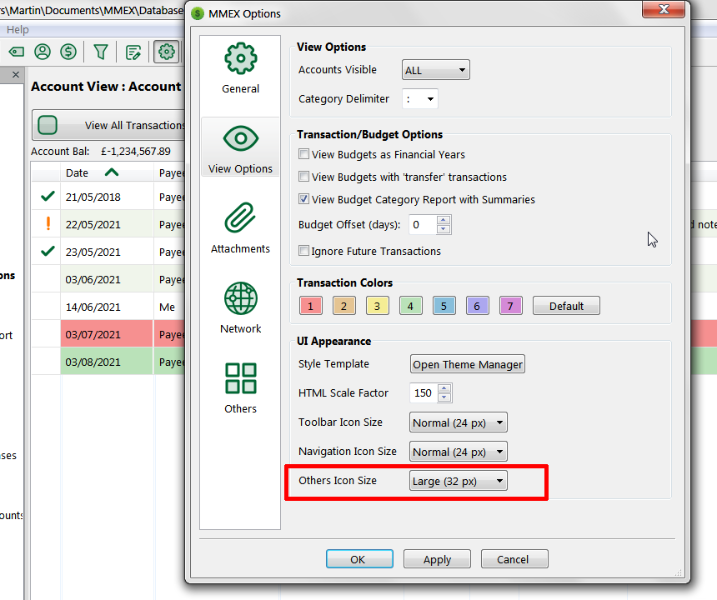Click the tag icon in main toolbar

point(16,52)
